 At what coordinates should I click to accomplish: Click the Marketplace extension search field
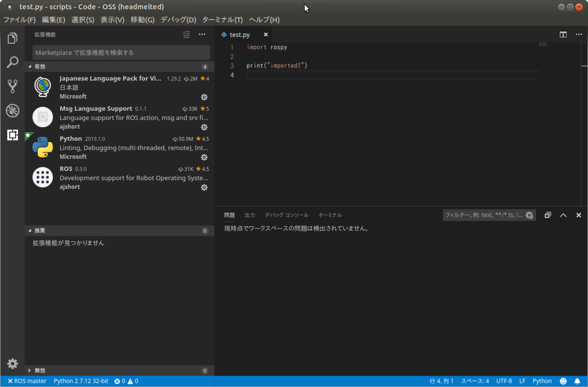(121, 52)
